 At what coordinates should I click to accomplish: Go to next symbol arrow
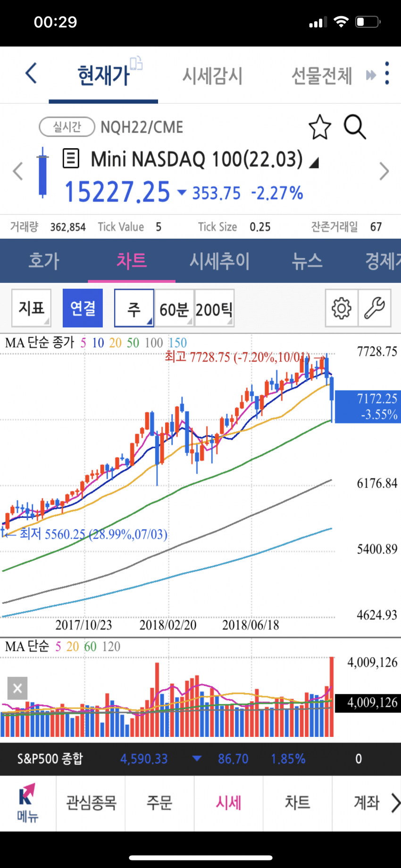tap(384, 171)
